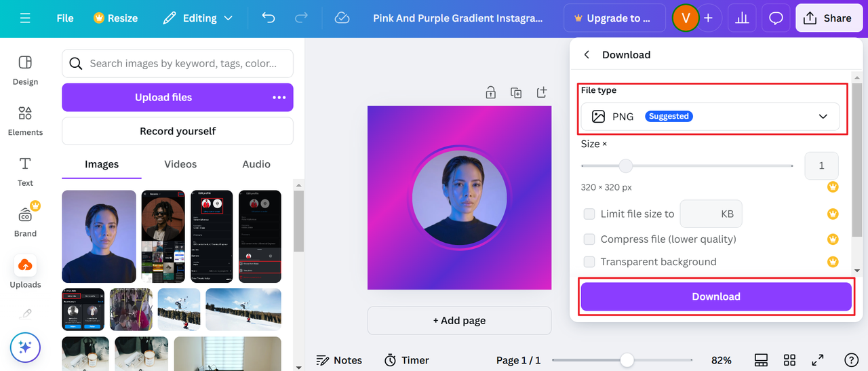Click the Page 1 / 1 indicator
868x371 pixels.
click(x=519, y=360)
